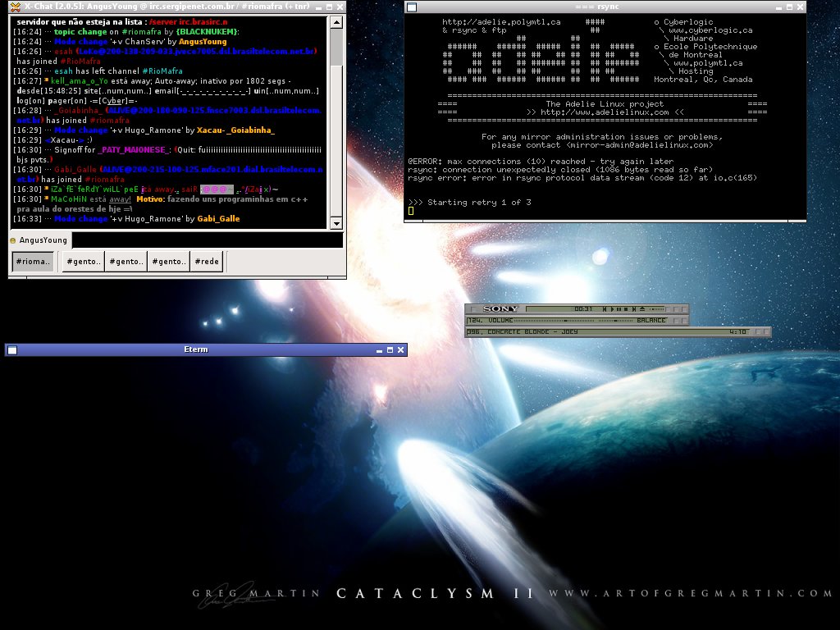This screenshot has width=840, height=630.
Task: Click the X-Chat title bar app icon
Action: pyautogui.click(x=16, y=7)
